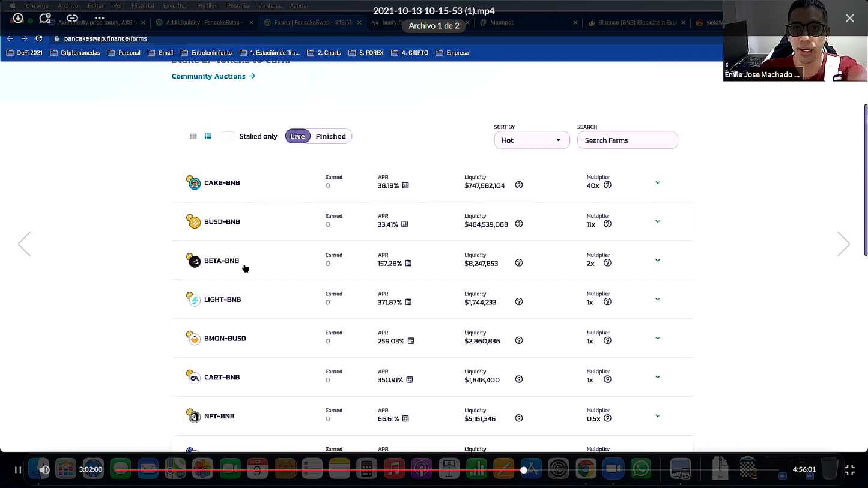Expand the CAKE-BNB farm row
868x488 pixels.
pos(658,182)
